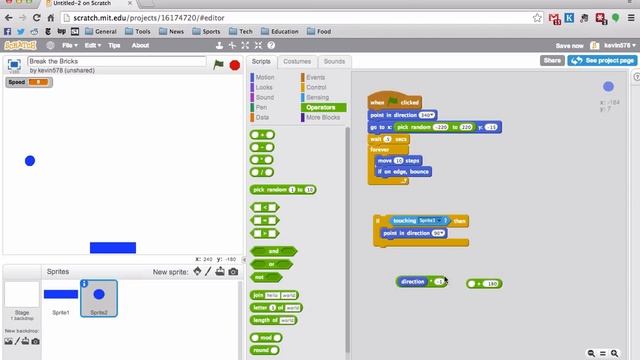Switch to the Scripts tab

[261, 61]
